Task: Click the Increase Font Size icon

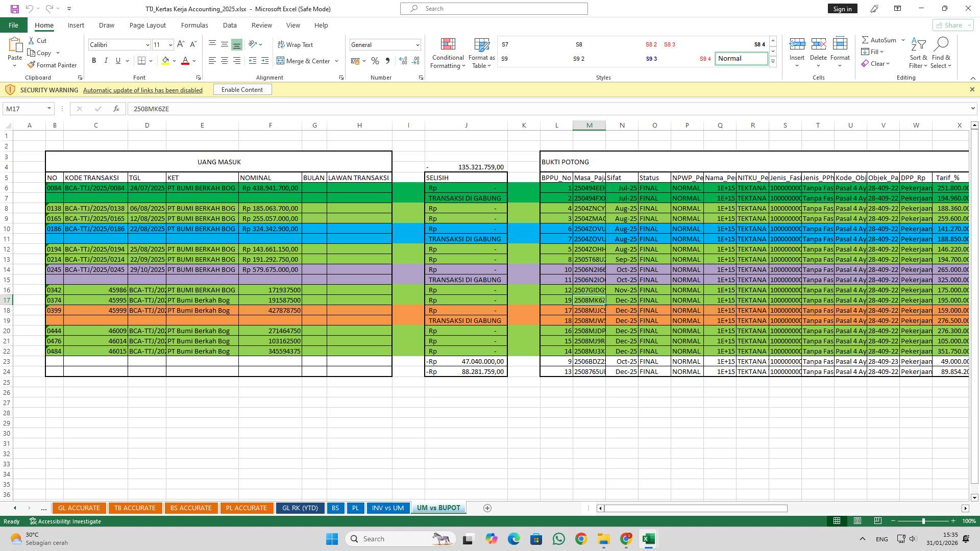Action: click(181, 45)
